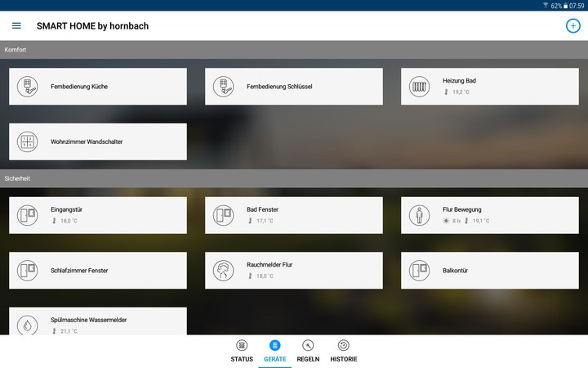Click the Historie tab icon
This screenshot has width=588, height=368.
[344, 345]
